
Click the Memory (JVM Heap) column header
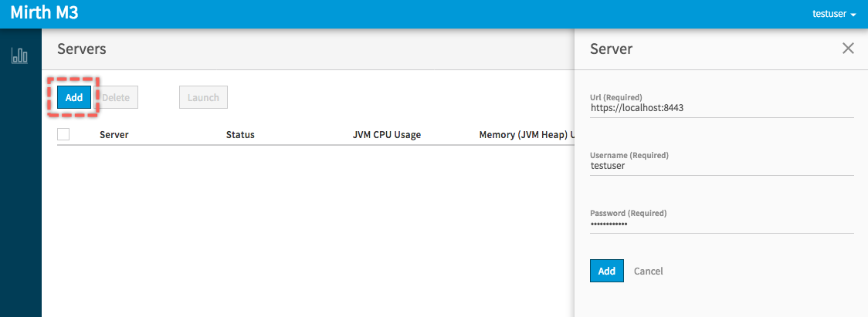pos(527,134)
